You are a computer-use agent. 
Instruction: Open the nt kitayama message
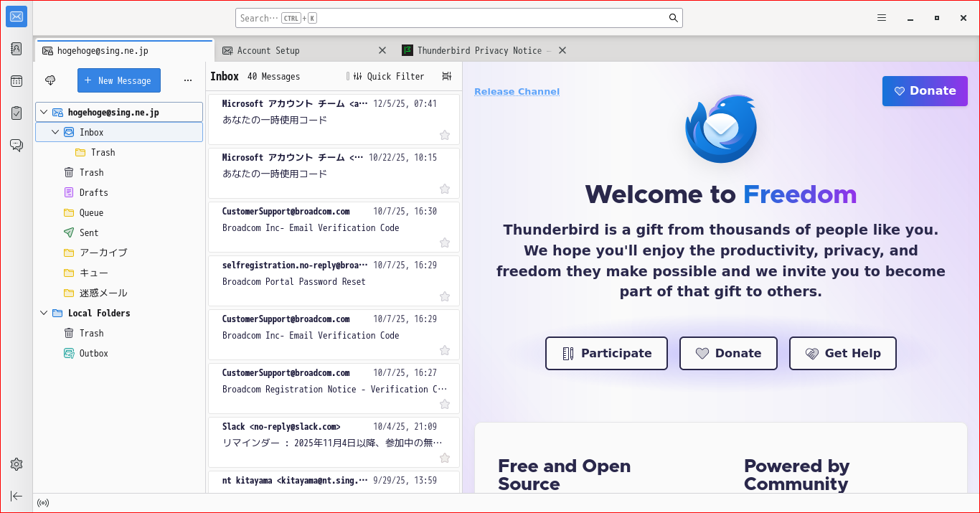point(334,482)
